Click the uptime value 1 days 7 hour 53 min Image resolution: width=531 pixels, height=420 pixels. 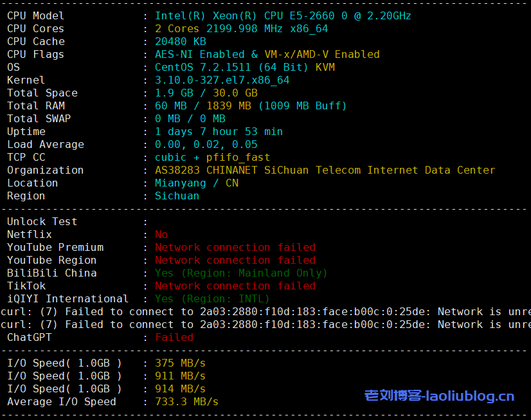click(x=219, y=132)
